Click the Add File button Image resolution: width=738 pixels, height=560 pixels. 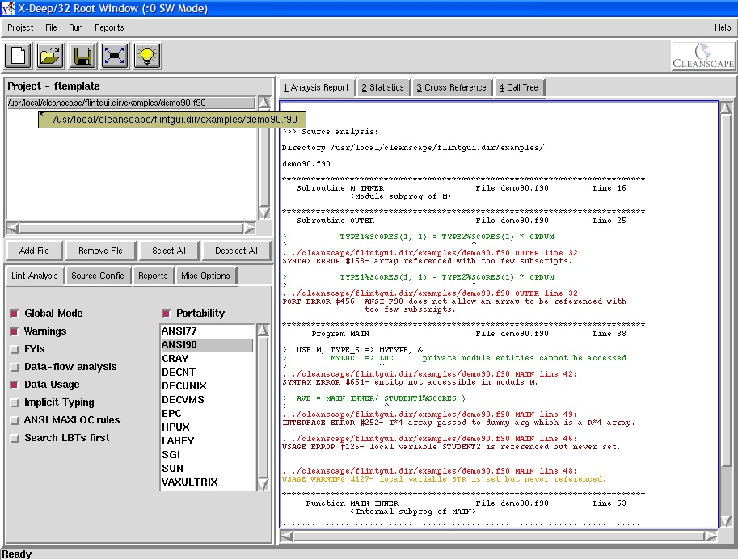coord(34,251)
